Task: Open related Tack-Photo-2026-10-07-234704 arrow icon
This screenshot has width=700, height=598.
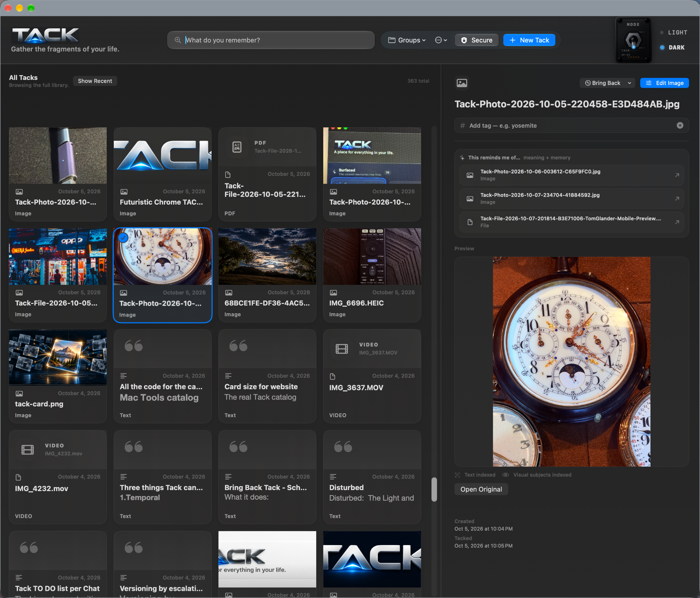Action: tap(677, 199)
